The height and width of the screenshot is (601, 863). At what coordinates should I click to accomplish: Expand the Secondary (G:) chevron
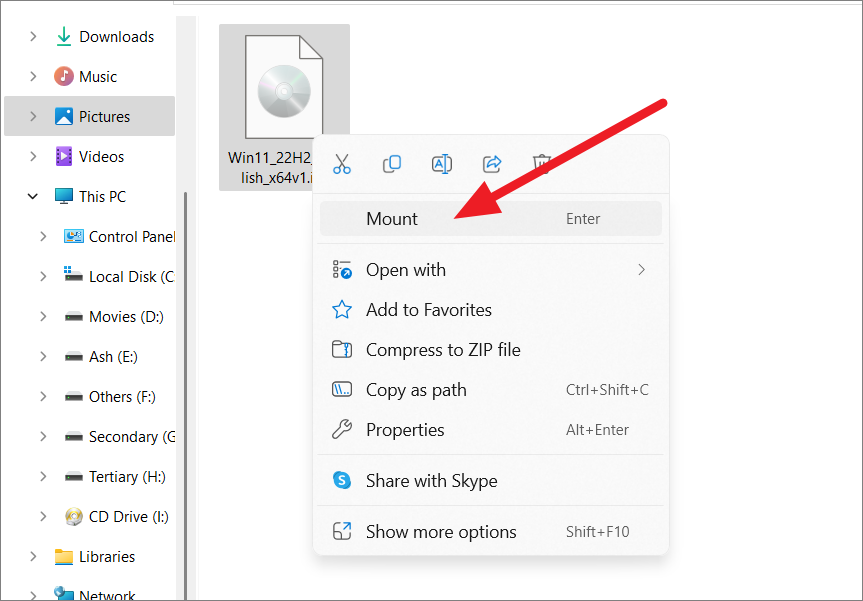tap(43, 436)
